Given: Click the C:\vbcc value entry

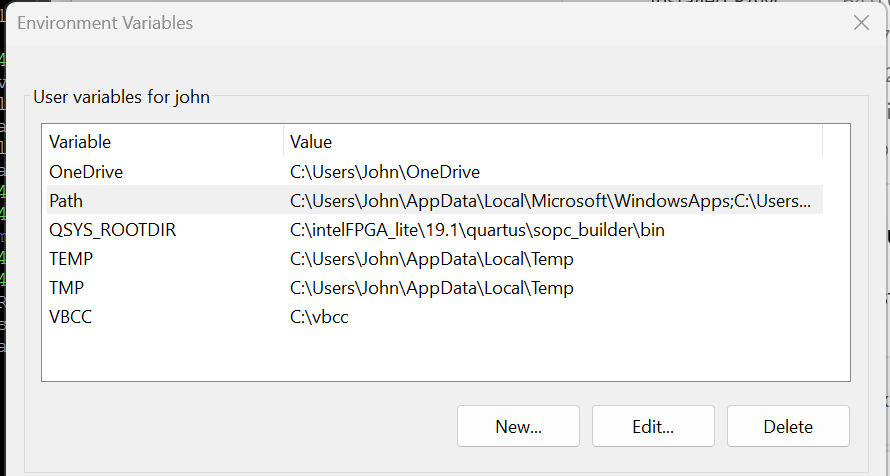Looking at the screenshot, I should pos(319,317).
